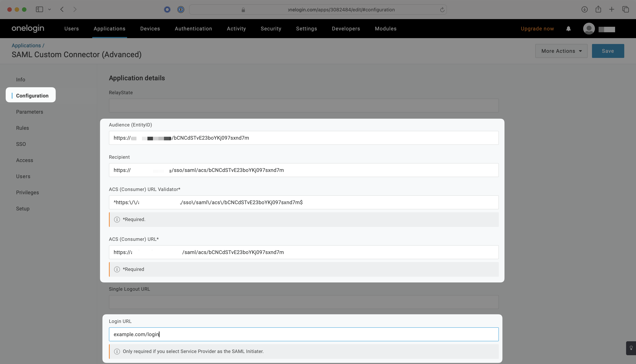Click the info icon next to *Required
Screen dimensions: 636x364
pos(117,219)
